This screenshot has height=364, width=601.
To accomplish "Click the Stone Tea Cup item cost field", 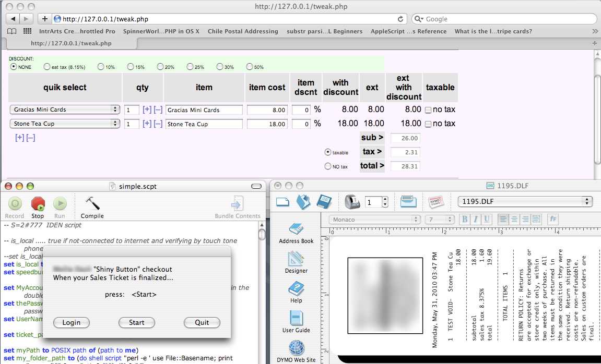I will tap(267, 124).
